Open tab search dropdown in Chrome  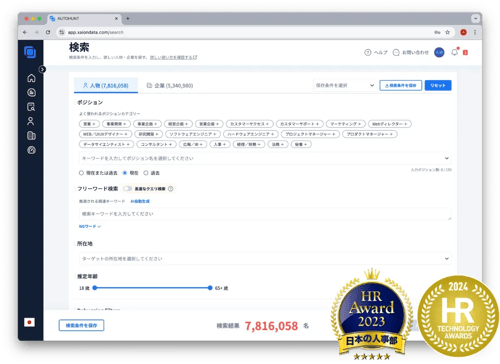(x=475, y=19)
